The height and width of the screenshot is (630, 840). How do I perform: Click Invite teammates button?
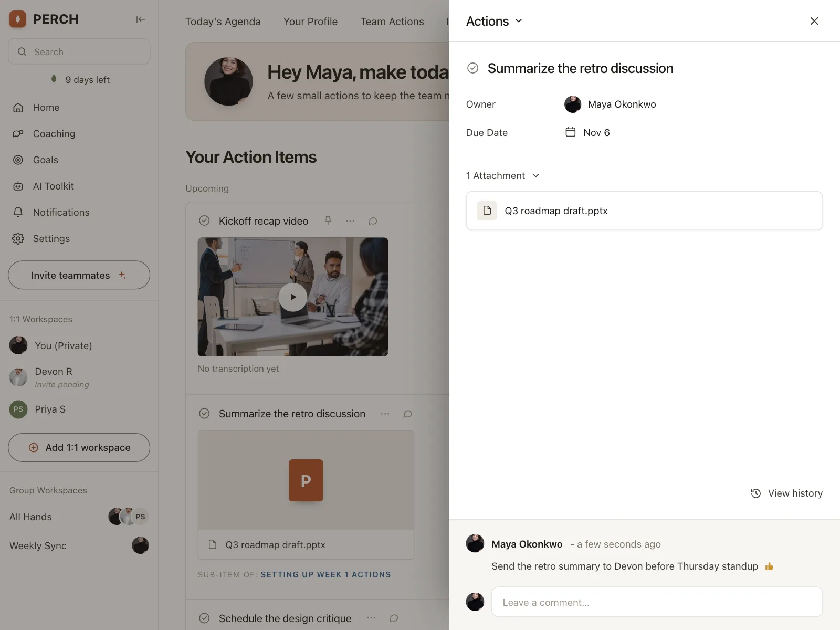79,275
